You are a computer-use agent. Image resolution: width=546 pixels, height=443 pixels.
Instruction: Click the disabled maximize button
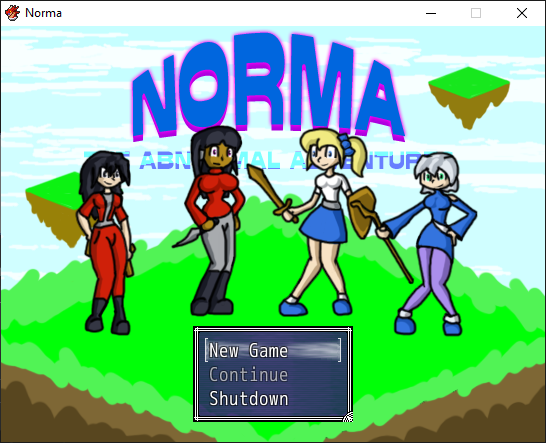click(x=476, y=13)
